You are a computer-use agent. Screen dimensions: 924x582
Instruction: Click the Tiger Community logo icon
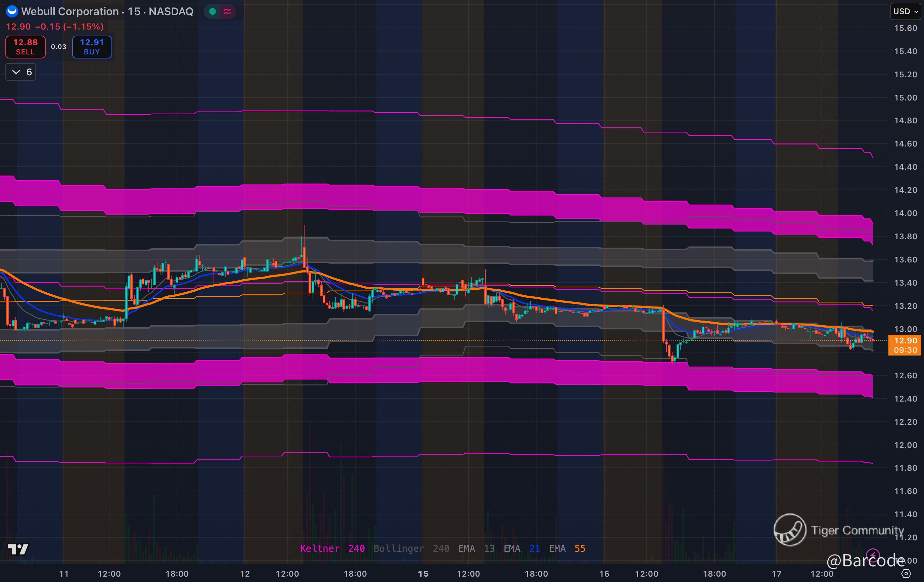790,530
